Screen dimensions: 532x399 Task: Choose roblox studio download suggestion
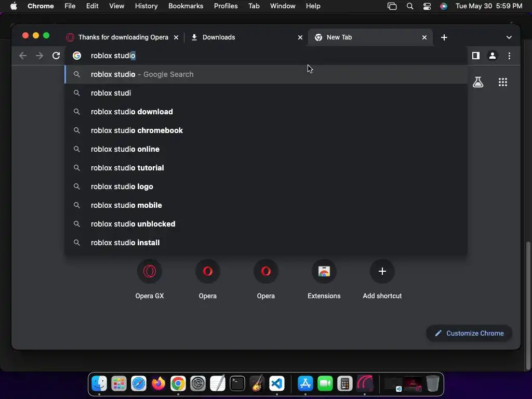point(267,112)
